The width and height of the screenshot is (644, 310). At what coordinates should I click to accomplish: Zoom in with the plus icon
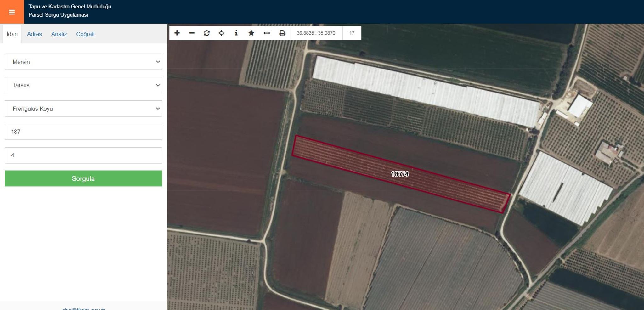click(x=177, y=33)
